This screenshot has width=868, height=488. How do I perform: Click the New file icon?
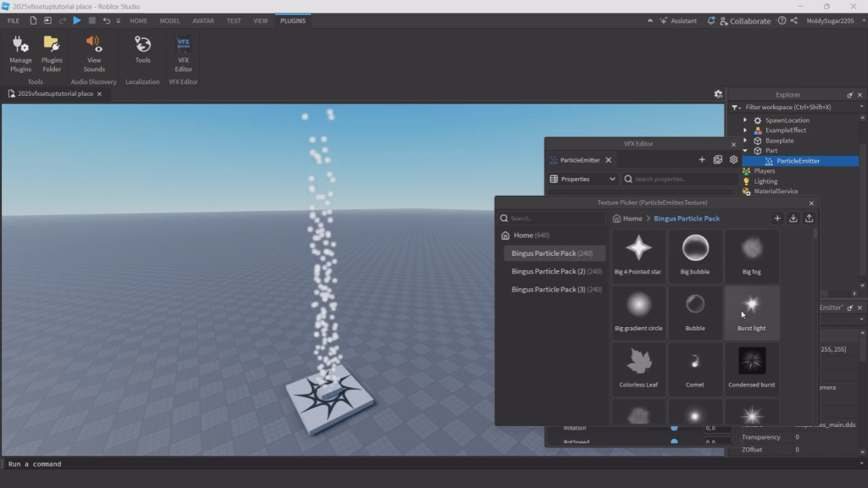click(33, 20)
